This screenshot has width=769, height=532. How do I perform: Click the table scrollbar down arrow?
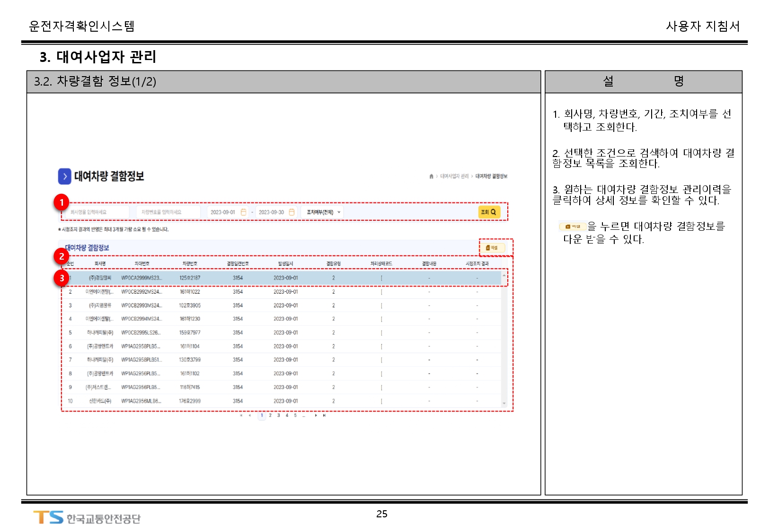[x=504, y=404]
